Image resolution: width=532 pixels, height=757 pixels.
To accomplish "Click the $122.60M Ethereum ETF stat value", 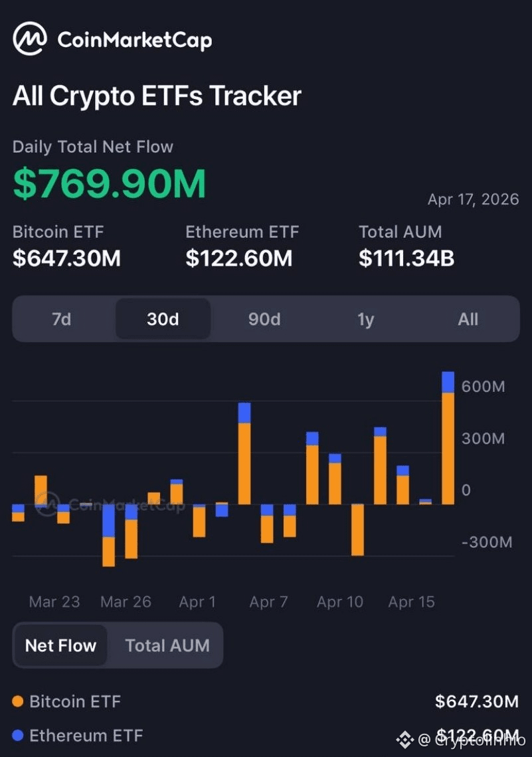I will point(239,258).
